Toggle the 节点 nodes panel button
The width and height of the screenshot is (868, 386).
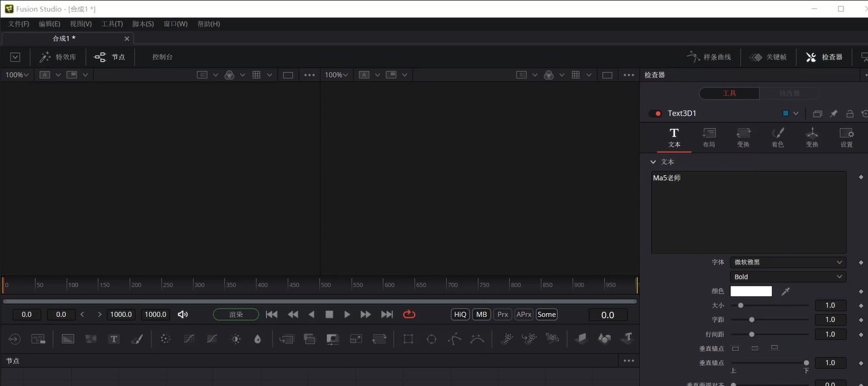(110, 57)
